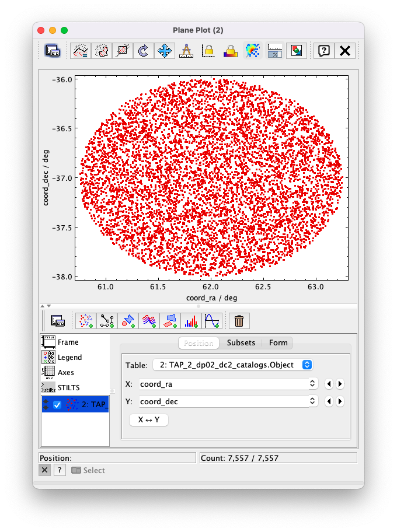Delete the current layer with trash icon
The width and height of the screenshot is (397, 532).
tap(239, 321)
